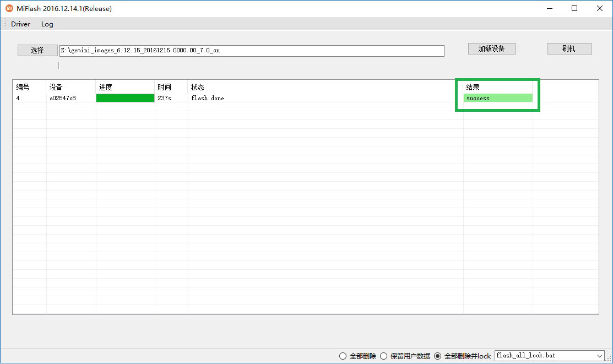Screen dimensions: 613x364
Task: Select the 保留用户数据 radio option
Action: pos(383,356)
